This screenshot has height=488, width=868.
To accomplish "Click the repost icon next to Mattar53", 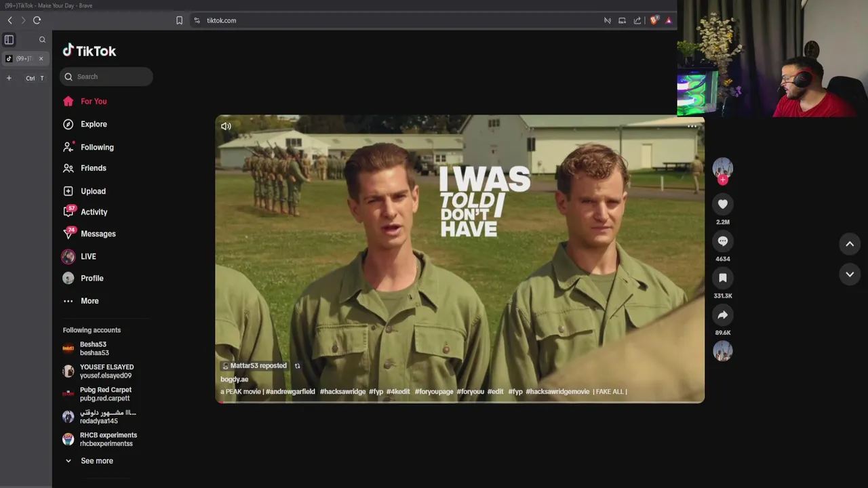I will (x=297, y=366).
